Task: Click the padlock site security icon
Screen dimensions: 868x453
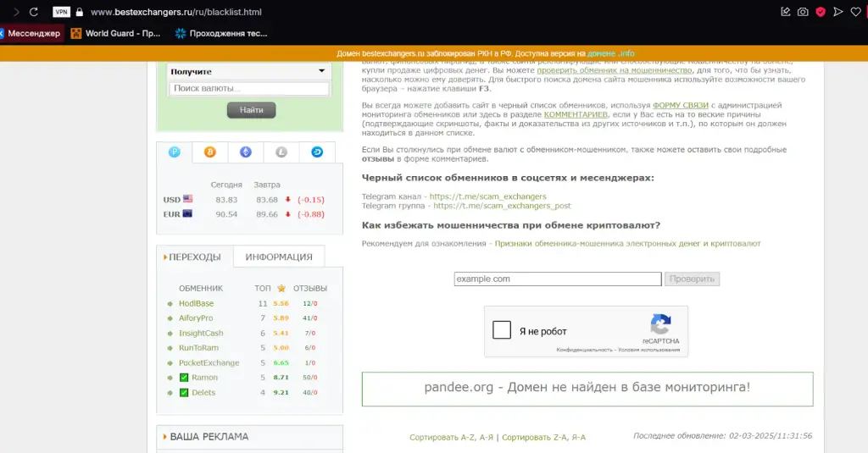Action: click(x=79, y=12)
